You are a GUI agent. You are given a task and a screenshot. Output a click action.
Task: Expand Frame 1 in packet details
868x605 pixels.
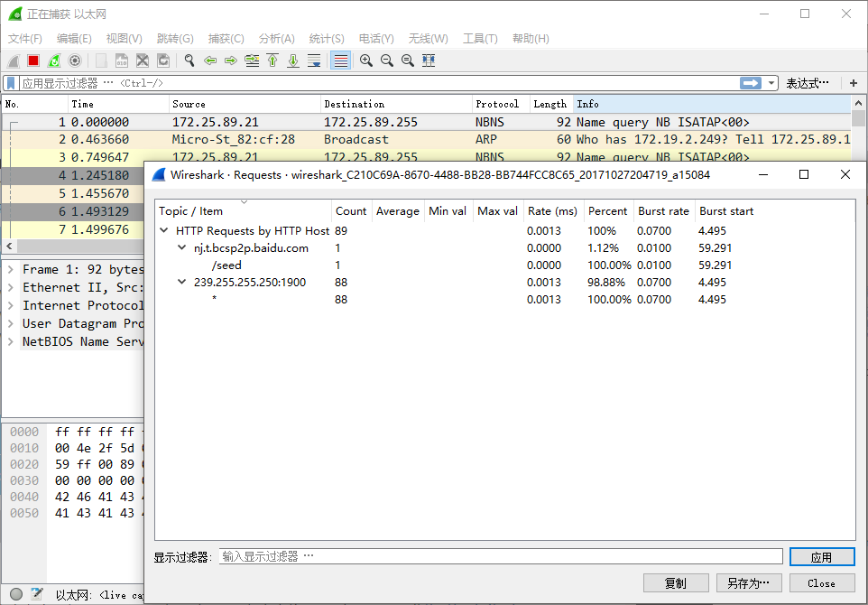coord(10,268)
